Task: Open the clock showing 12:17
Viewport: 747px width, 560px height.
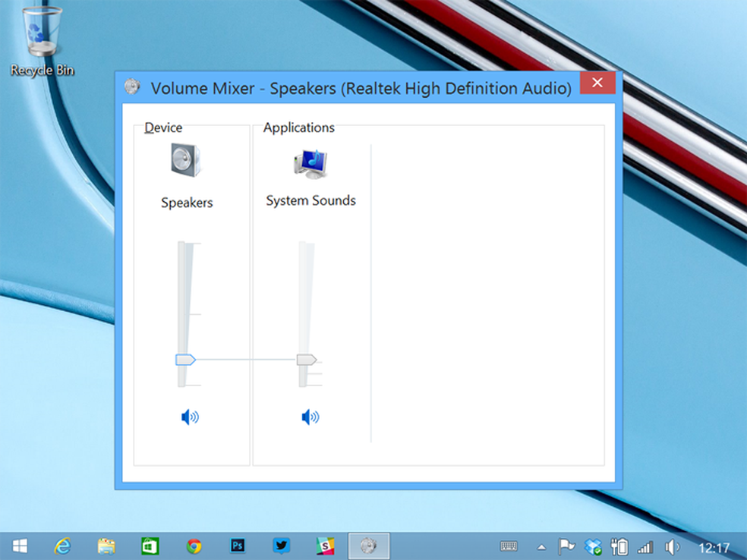Action: click(x=714, y=546)
